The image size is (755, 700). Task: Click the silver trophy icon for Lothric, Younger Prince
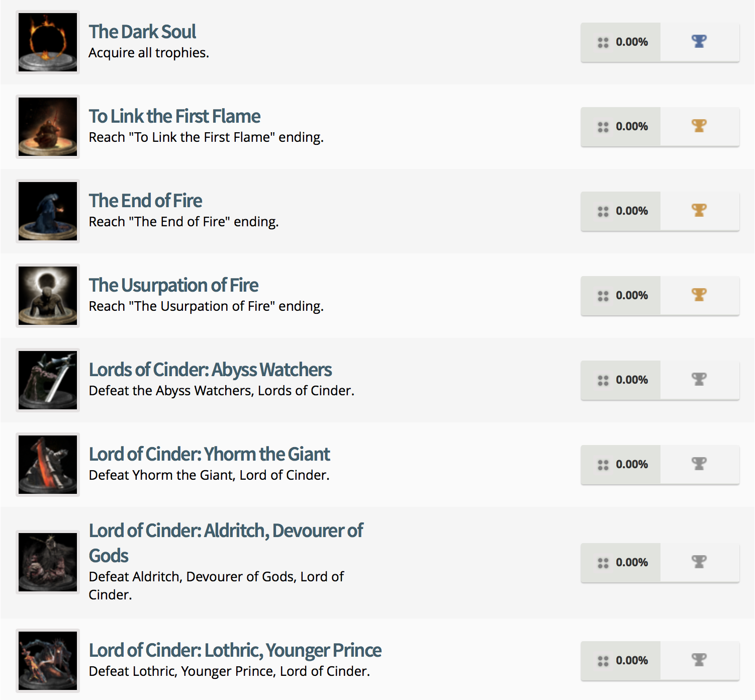pos(699,660)
